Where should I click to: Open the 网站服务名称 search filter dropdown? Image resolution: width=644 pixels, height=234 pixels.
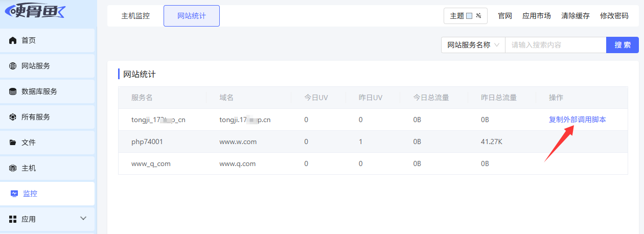pyautogui.click(x=473, y=45)
